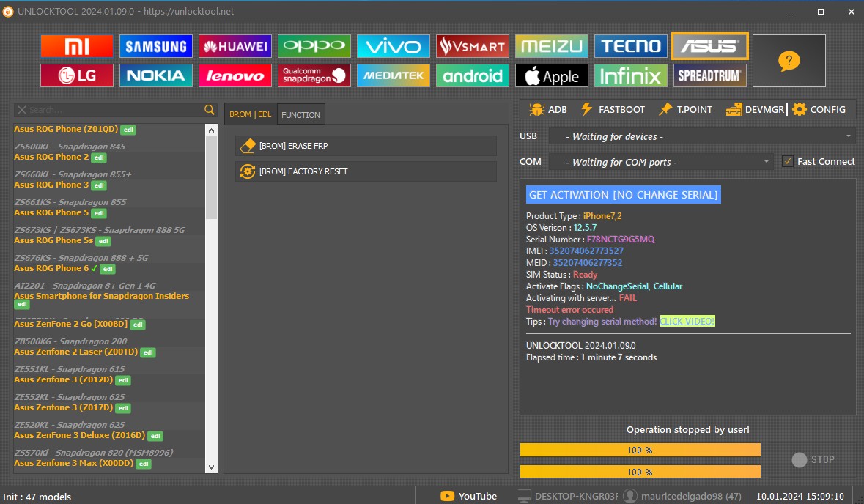Select Asus ROG Phone 6 model
Image resolution: width=864 pixels, height=504 pixels.
click(51, 268)
